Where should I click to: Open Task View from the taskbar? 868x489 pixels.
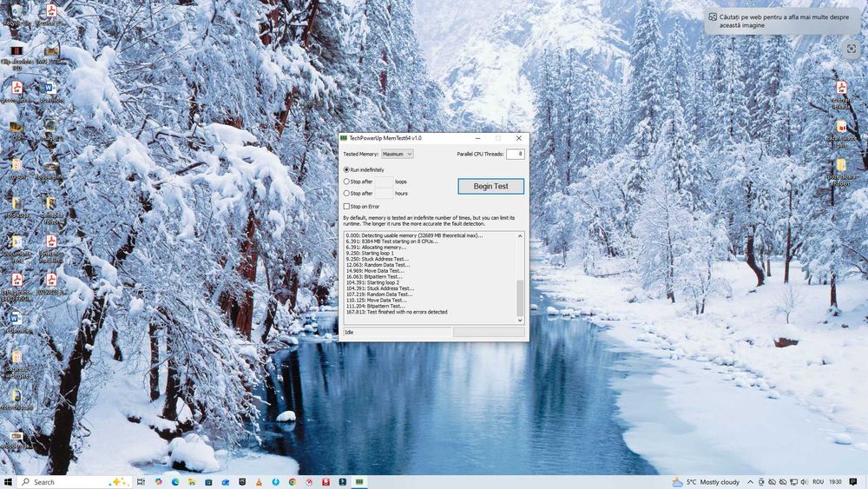pyautogui.click(x=141, y=482)
